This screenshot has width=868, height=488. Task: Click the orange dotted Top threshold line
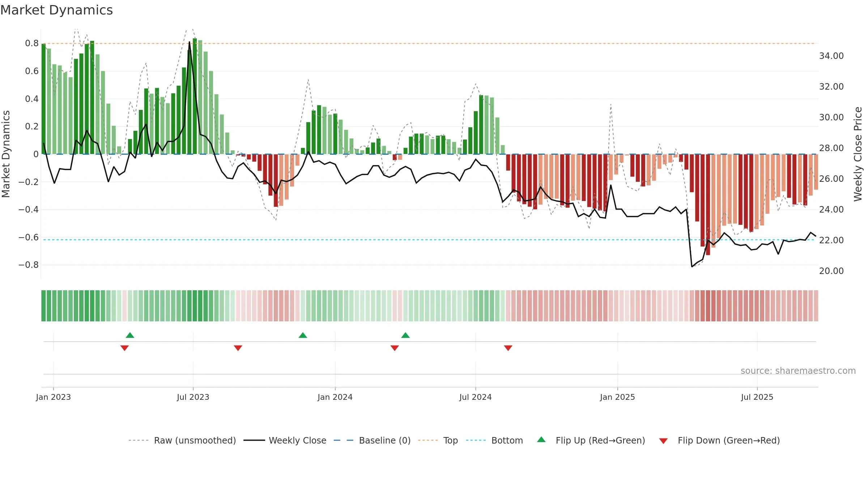click(429, 43)
